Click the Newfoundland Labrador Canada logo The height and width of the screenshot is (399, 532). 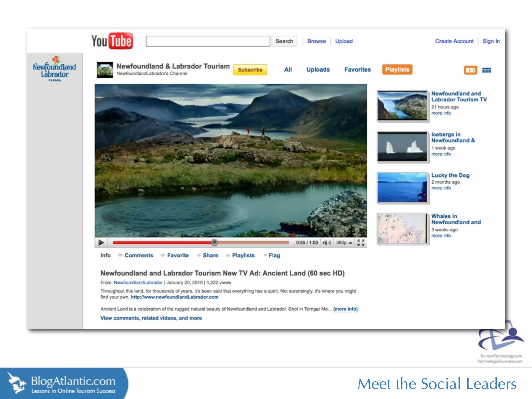[55, 69]
